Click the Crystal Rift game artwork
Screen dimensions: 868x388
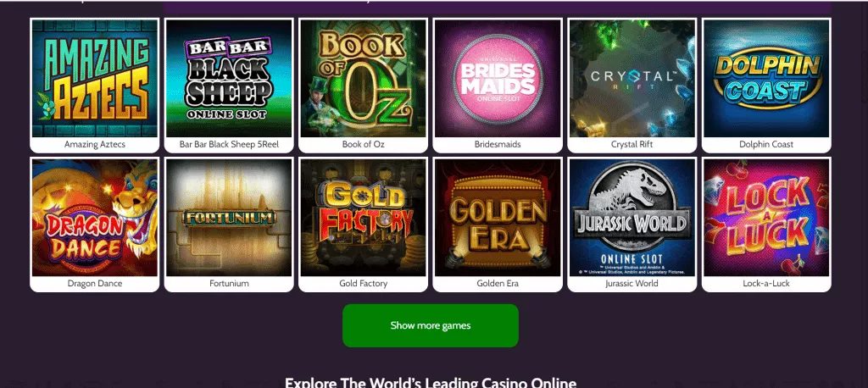(632, 79)
